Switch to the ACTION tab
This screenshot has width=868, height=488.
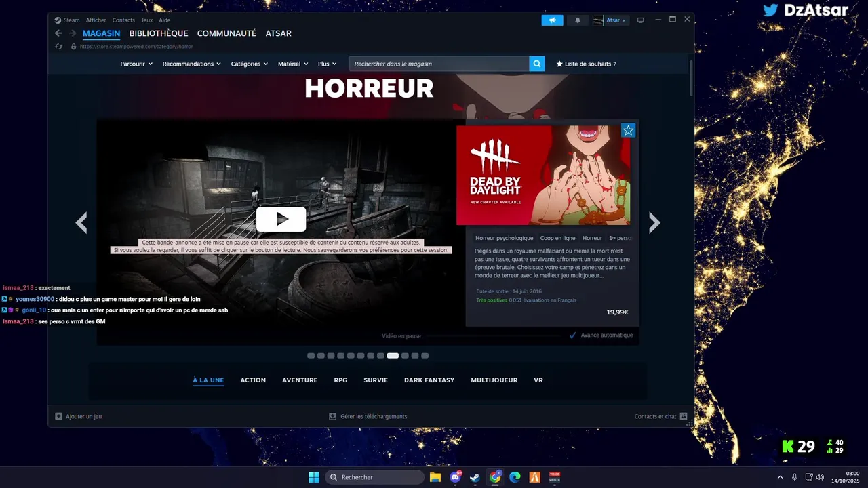tap(253, 380)
